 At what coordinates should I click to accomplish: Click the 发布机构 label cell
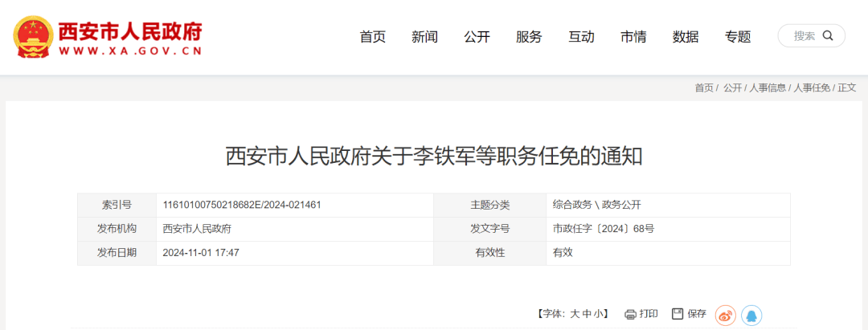tap(117, 229)
